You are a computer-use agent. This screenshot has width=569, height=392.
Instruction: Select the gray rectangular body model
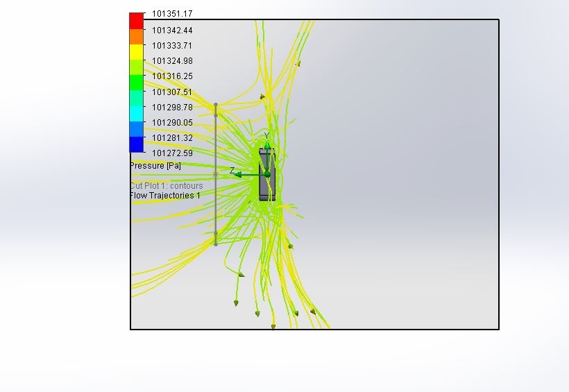pyautogui.click(x=267, y=174)
